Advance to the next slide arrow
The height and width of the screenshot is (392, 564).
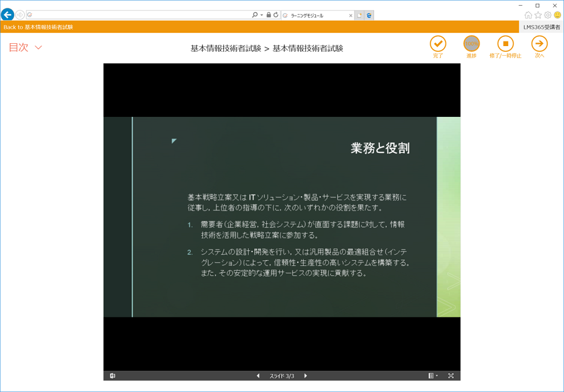(306, 376)
